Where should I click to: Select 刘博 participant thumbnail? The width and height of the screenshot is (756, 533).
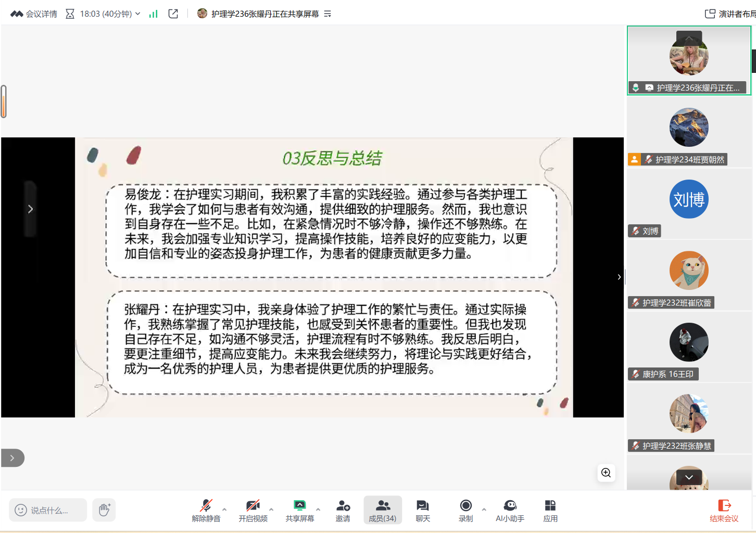tap(688, 200)
